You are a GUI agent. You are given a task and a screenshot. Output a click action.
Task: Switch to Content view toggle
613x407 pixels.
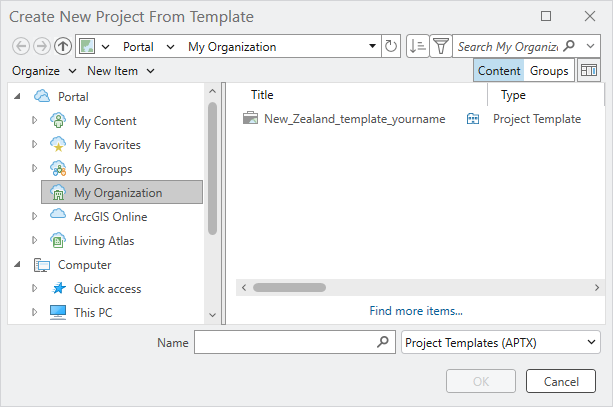499,71
